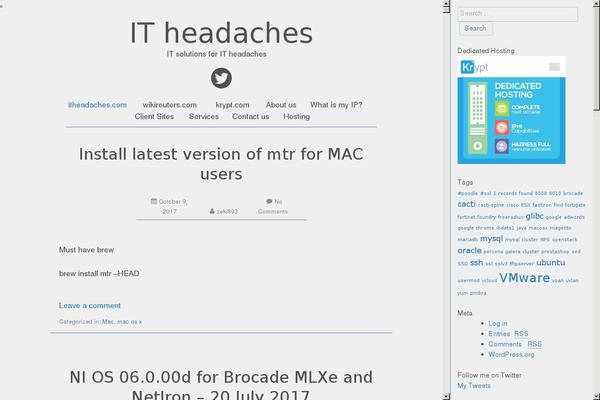The height and width of the screenshot is (400, 600).
Task: Open the wikirouters.com menu item
Action: pyautogui.click(x=170, y=104)
